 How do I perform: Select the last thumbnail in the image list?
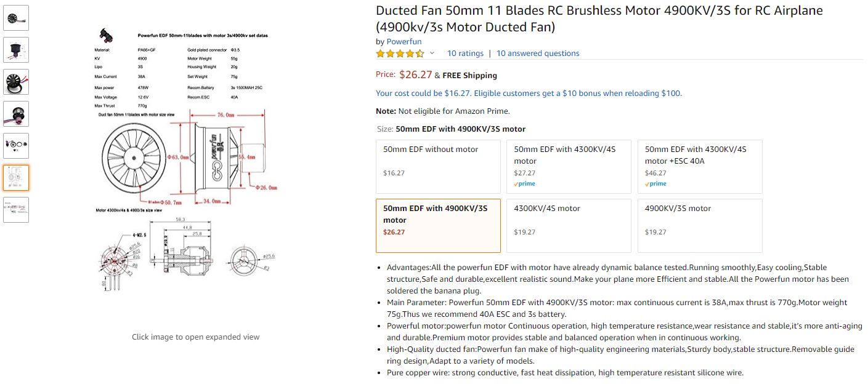tap(15, 210)
